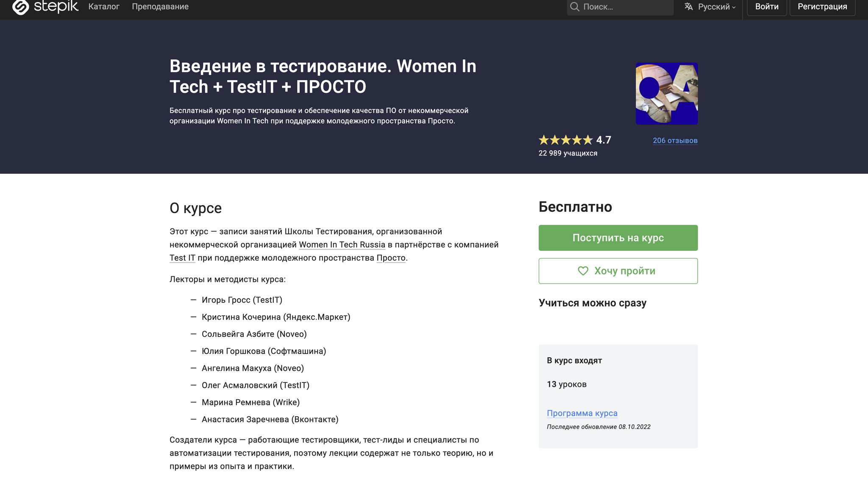The image size is (868, 484).
Task: Click the five-star rating icons
Action: click(x=565, y=140)
